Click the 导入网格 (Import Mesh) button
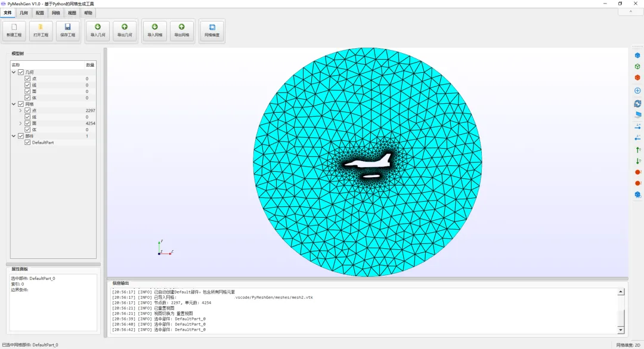Viewport: 644px width, 349px height. pos(155,31)
